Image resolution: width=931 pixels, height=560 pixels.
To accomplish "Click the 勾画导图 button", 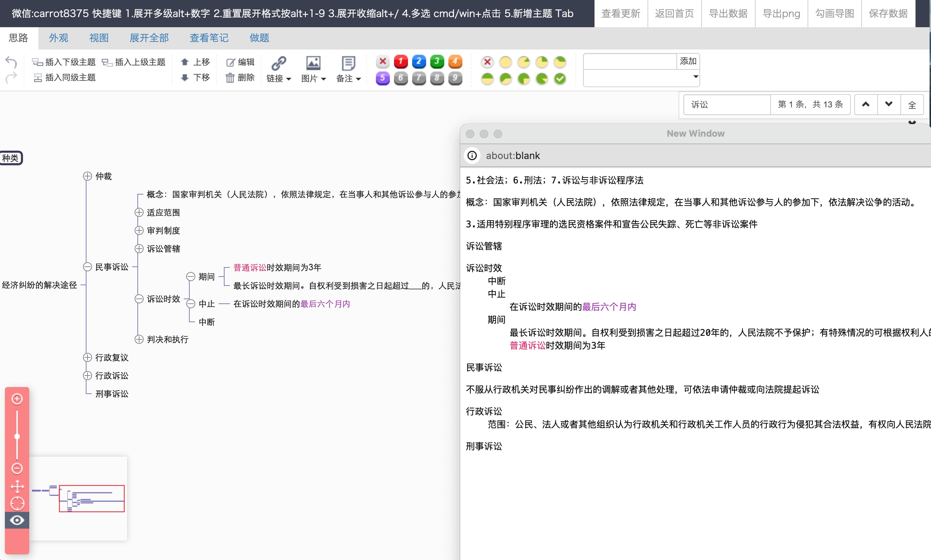I will coord(834,14).
